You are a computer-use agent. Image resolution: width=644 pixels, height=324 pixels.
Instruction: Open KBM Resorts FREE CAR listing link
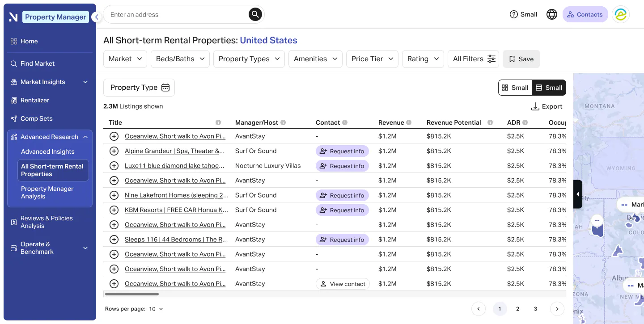[x=176, y=210]
